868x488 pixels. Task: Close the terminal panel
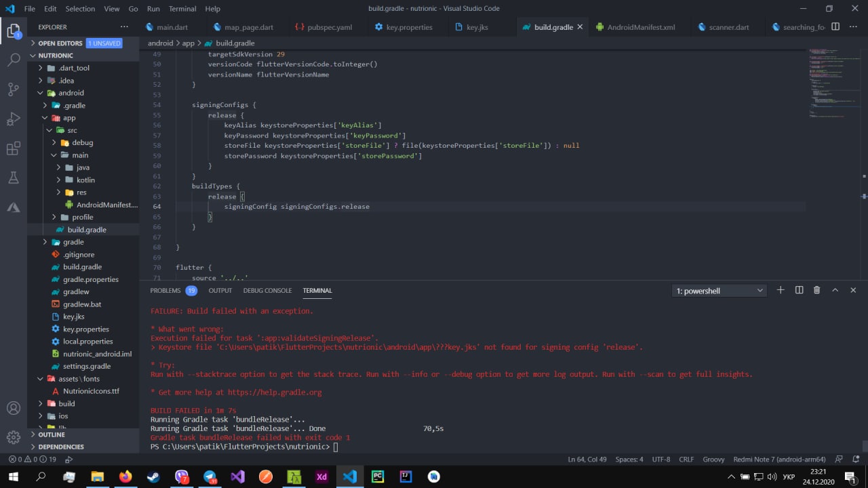853,290
